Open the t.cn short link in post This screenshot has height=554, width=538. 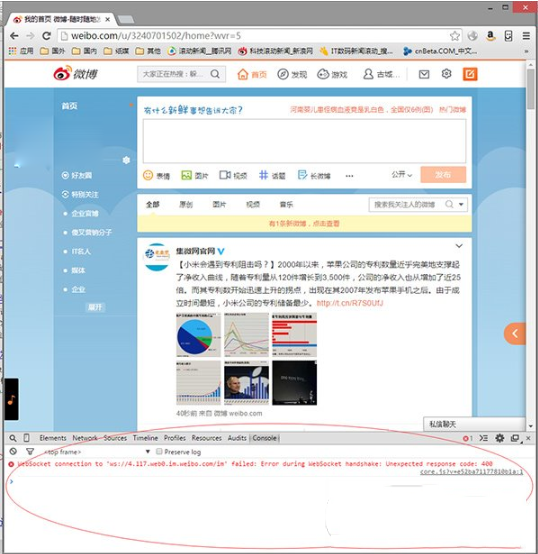(350, 303)
